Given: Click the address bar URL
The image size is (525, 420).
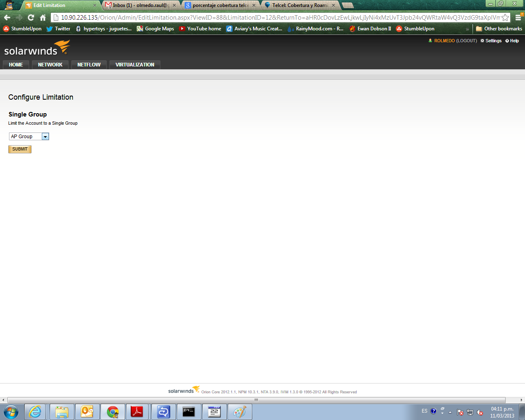Looking at the screenshot, I should click(x=280, y=18).
